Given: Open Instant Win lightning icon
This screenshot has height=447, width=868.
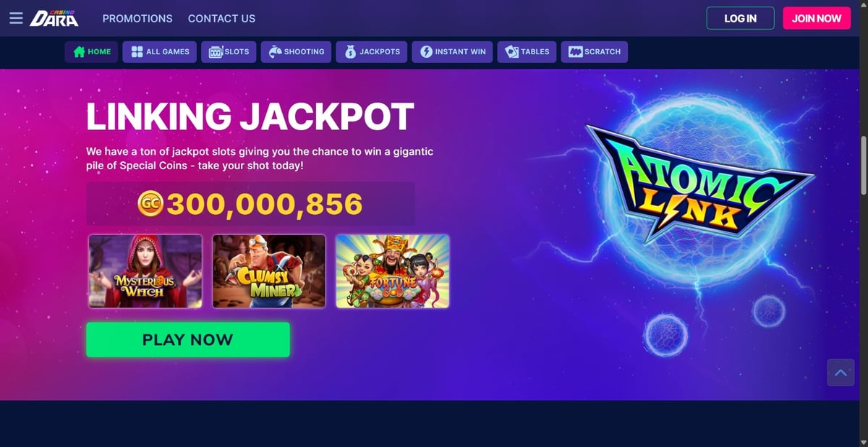Looking at the screenshot, I should 426,52.
